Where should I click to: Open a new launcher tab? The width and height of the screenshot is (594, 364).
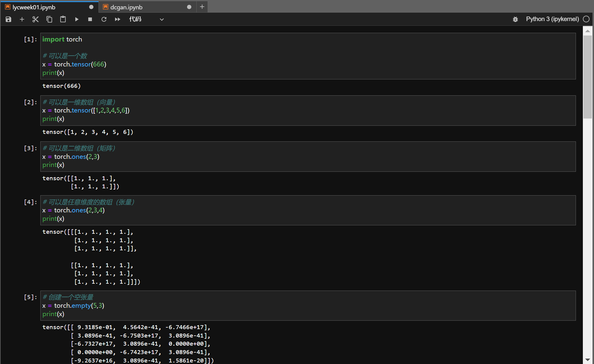(202, 7)
